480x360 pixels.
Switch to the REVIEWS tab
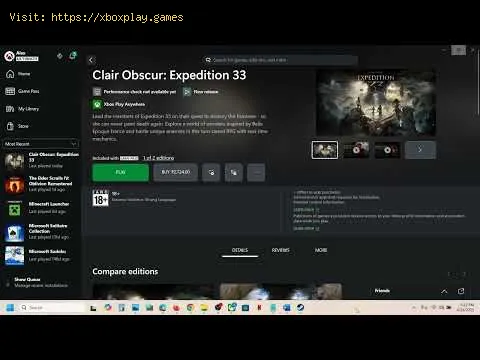[281, 250]
